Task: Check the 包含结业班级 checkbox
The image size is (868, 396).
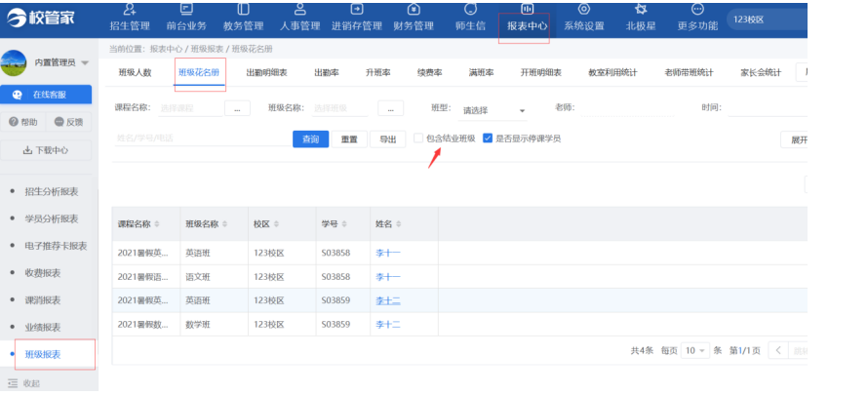Action: pos(418,138)
